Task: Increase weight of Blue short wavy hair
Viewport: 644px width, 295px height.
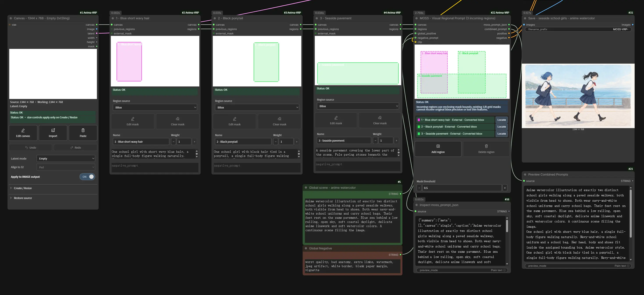Action: [194, 142]
